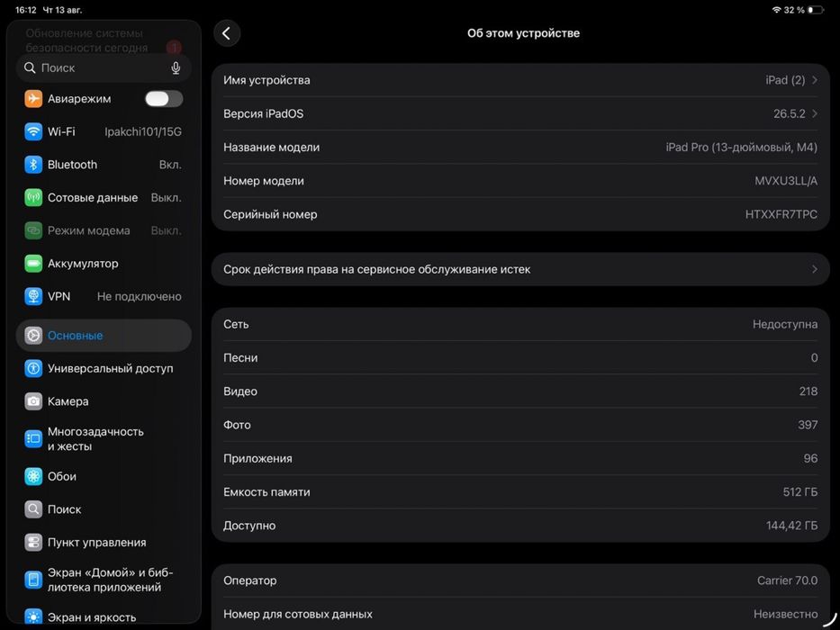The width and height of the screenshot is (840, 630).
Task: Open Обои settings label
Action: click(x=62, y=476)
